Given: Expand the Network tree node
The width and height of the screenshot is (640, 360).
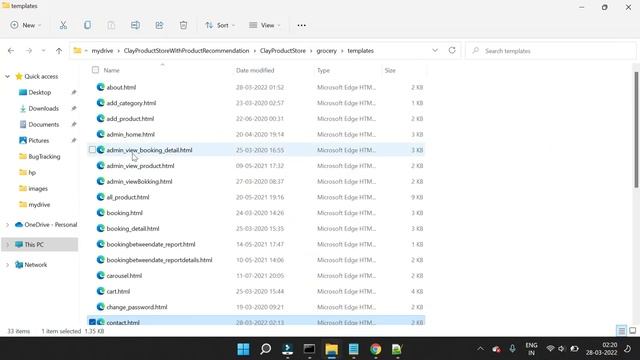Looking at the screenshot, I should pos(7,264).
